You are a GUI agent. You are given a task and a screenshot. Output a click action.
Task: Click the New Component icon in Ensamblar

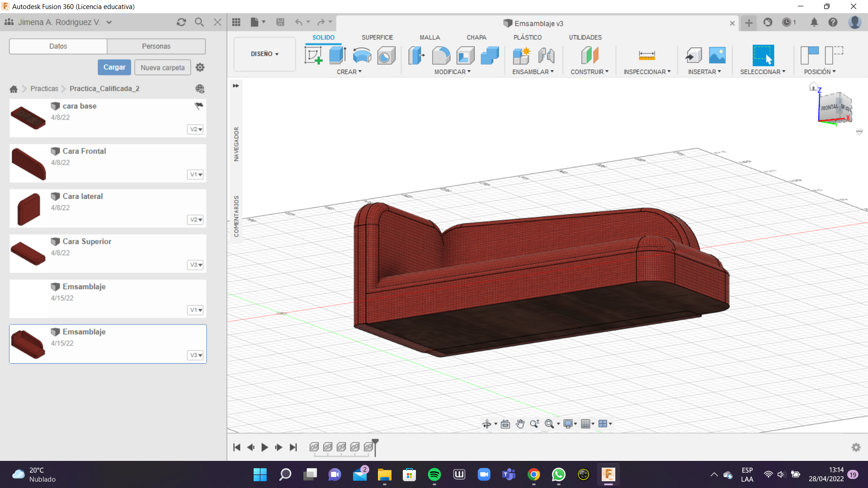coord(521,56)
